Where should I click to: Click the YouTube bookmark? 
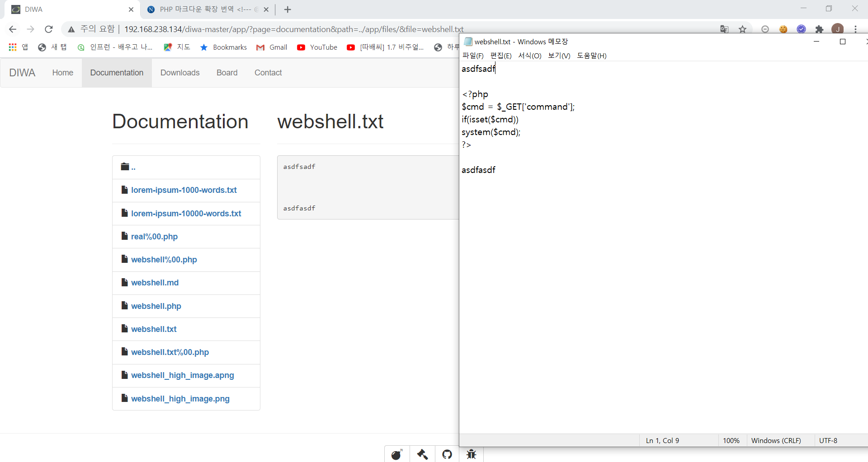[317, 47]
